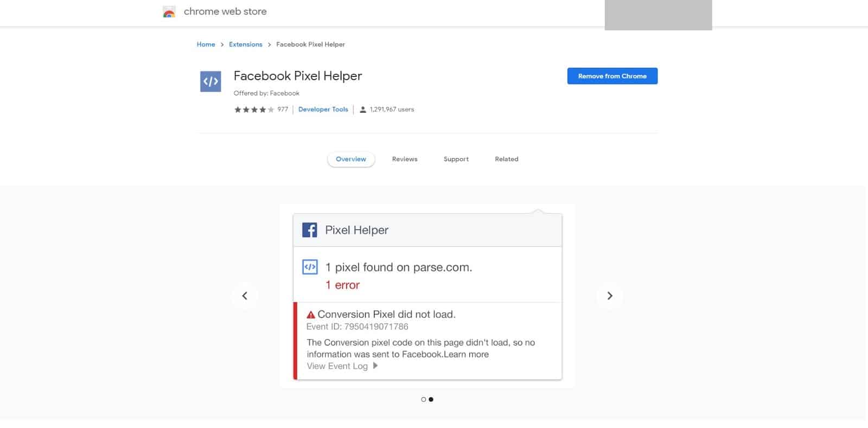Viewport: 868px width, 428px height.
Task: Click the 977 ratings count
Action: [x=283, y=110]
